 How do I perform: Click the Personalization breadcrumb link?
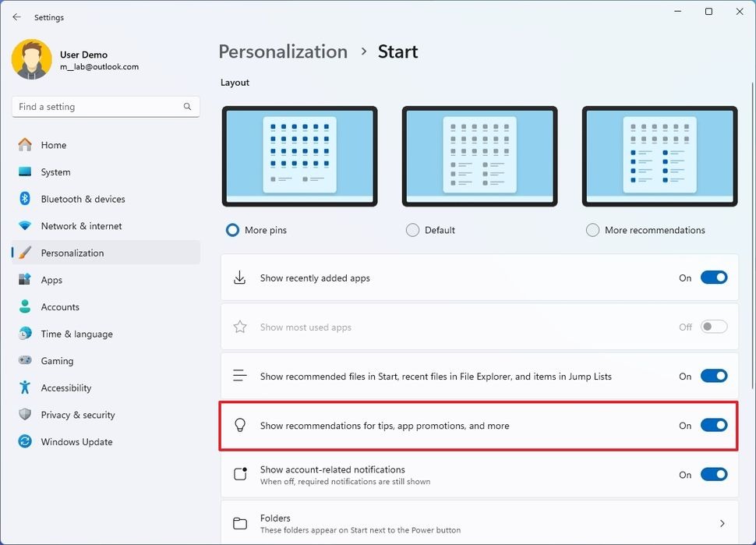[283, 51]
